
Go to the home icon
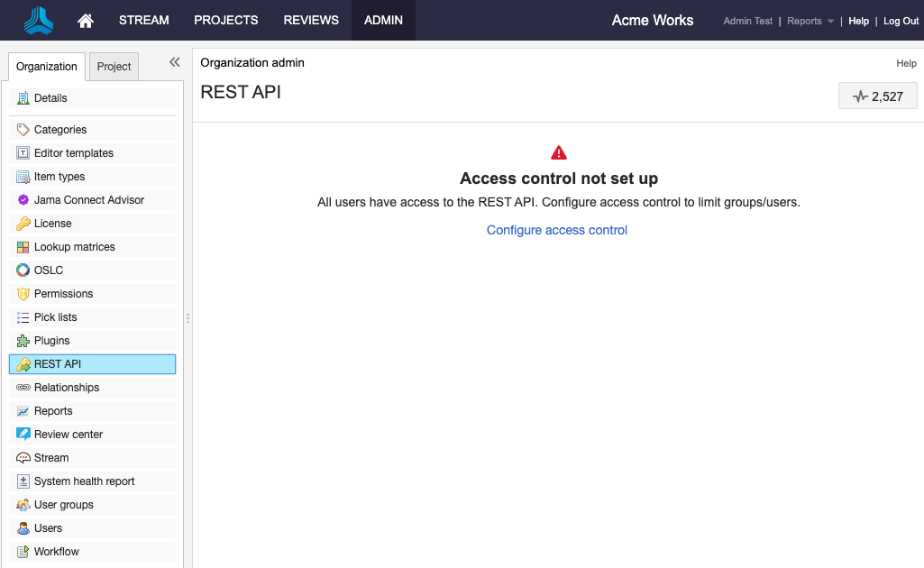(86, 21)
